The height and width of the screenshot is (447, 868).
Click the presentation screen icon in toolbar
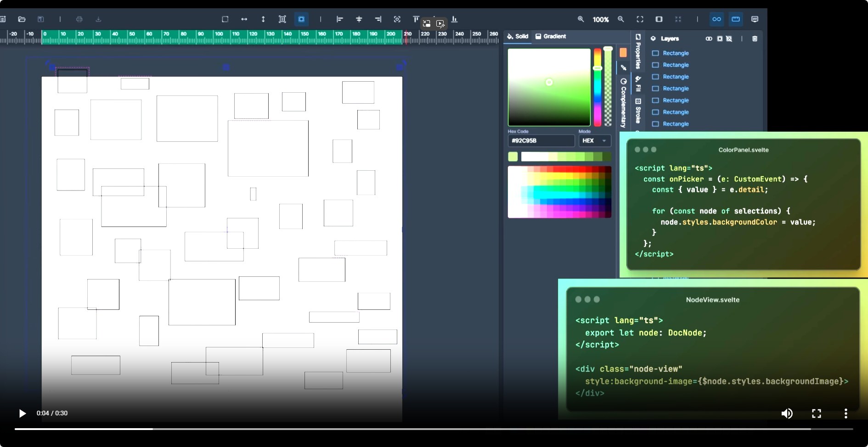tap(755, 19)
